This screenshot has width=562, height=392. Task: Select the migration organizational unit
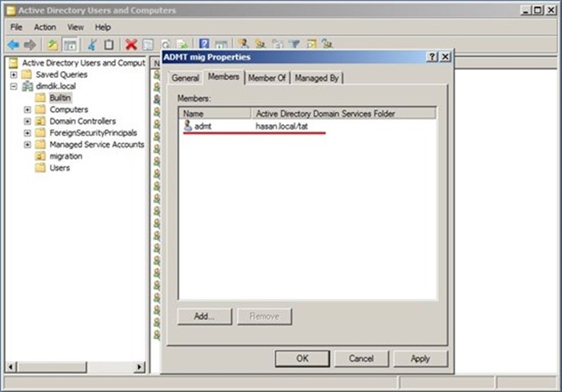click(65, 156)
